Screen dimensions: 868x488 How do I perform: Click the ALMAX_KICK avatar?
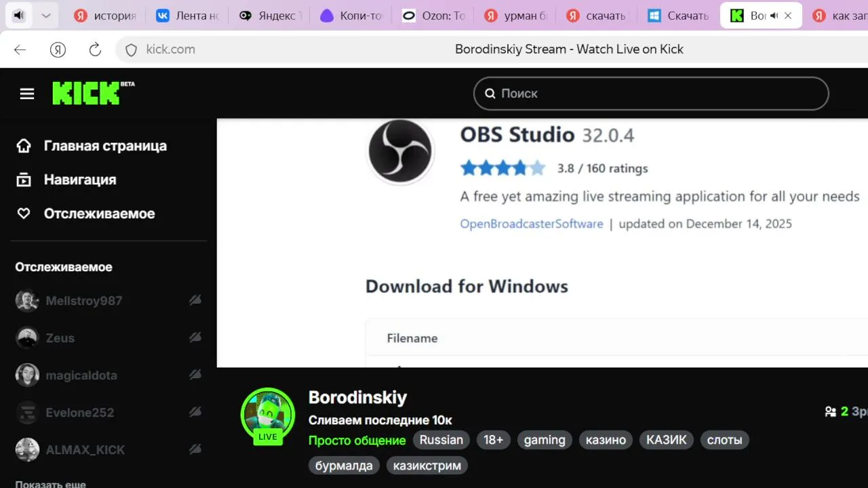point(27,449)
